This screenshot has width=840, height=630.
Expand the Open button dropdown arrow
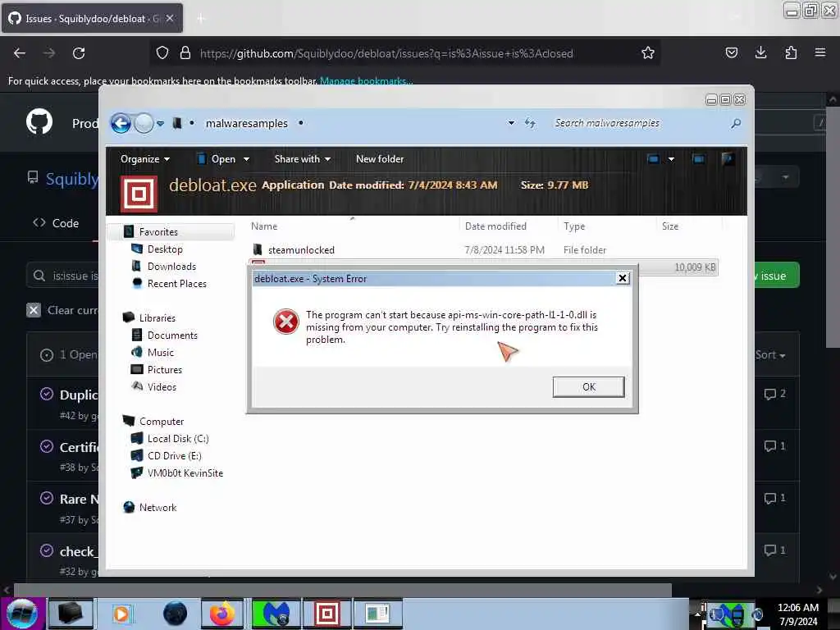coord(246,159)
